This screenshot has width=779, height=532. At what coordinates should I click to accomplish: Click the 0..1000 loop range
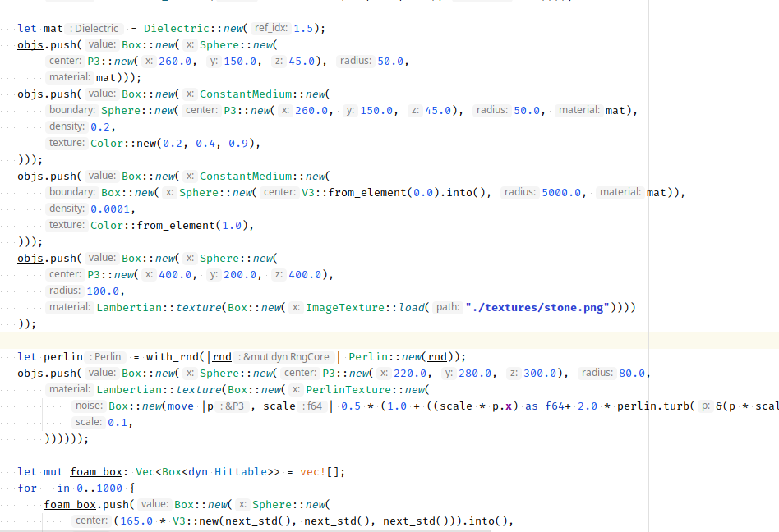point(99,488)
